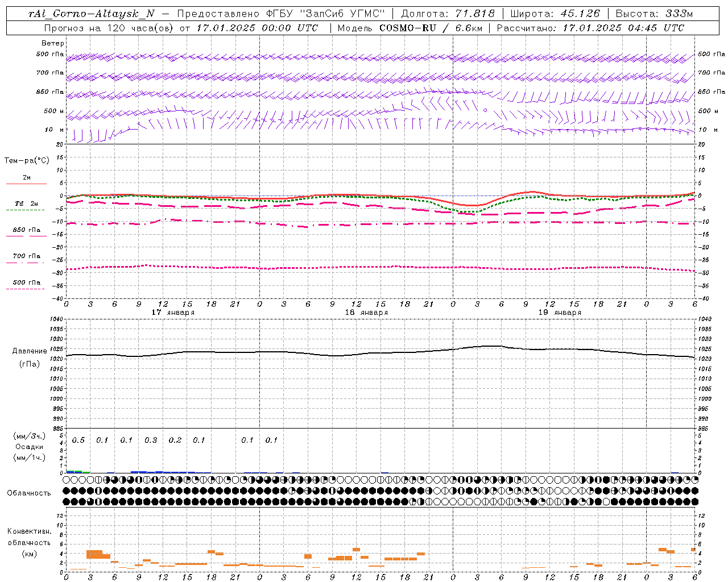Click the (мм/1ч.) precipitation unit label
This screenshot has height=582, width=728.
30,458
